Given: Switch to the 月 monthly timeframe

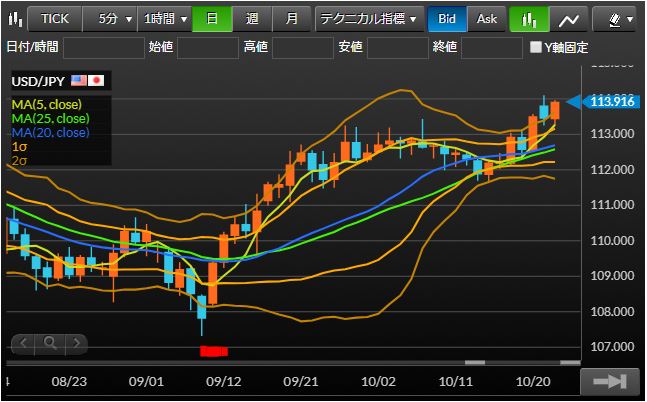Looking at the screenshot, I should click(291, 19).
